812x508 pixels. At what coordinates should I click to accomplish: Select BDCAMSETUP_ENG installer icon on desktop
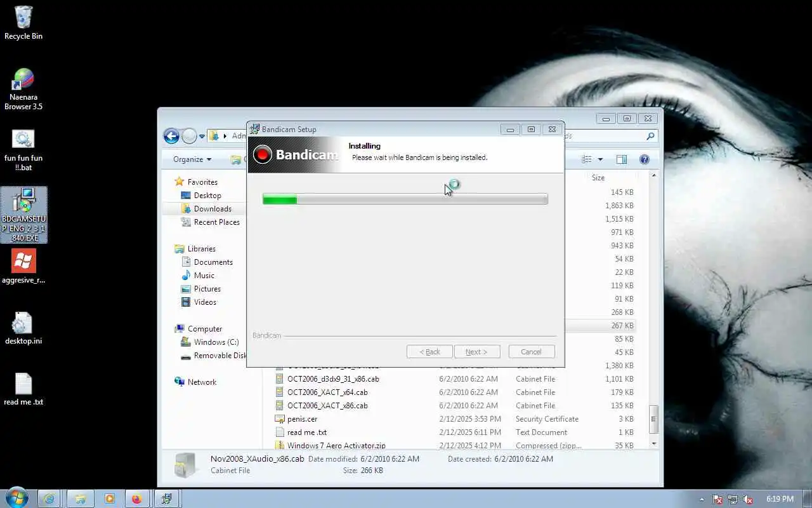click(x=24, y=215)
